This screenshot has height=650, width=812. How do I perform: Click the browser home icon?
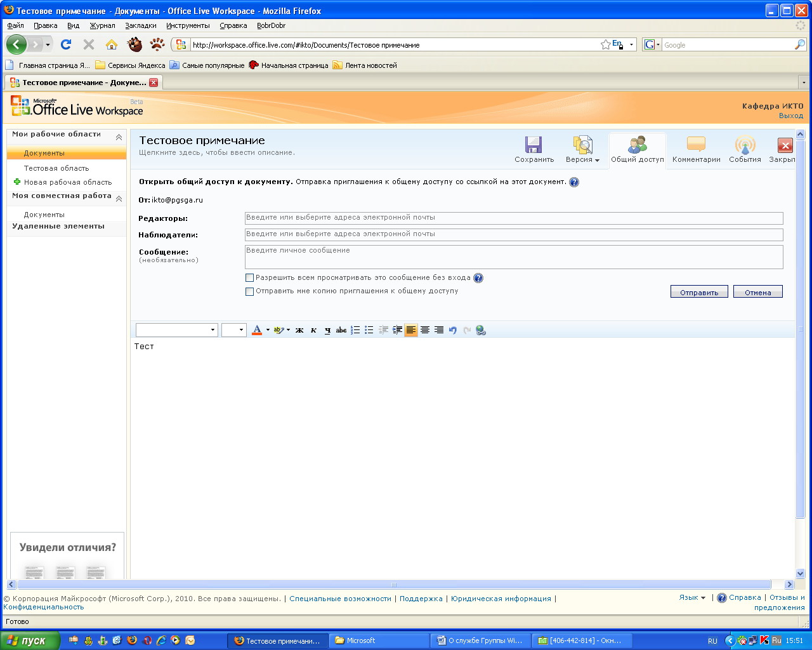112,44
